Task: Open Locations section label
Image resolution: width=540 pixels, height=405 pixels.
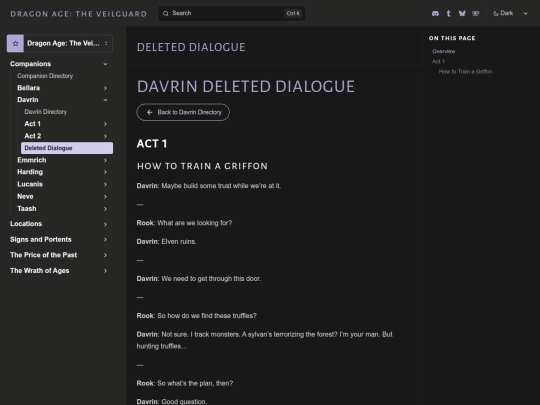Action: click(x=26, y=224)
